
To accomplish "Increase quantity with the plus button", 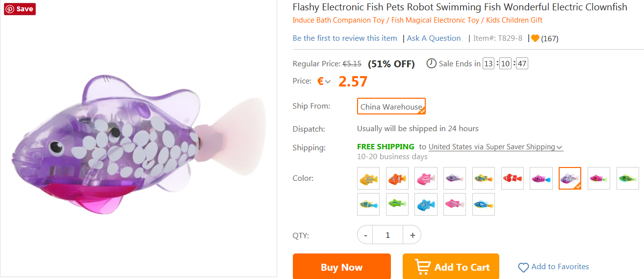I will (x=412, y=235).
